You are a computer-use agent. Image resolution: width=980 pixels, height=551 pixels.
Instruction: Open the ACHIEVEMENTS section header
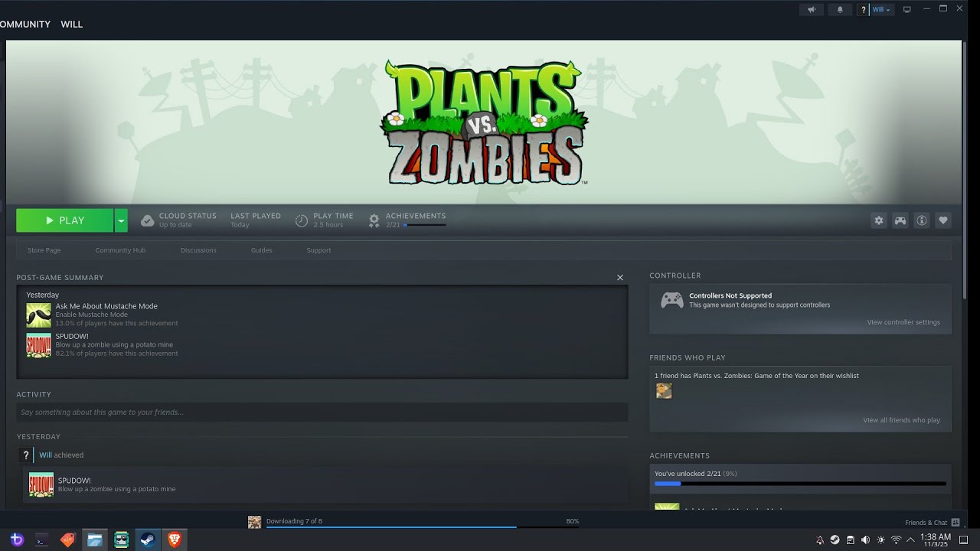(x=679, y=455)
